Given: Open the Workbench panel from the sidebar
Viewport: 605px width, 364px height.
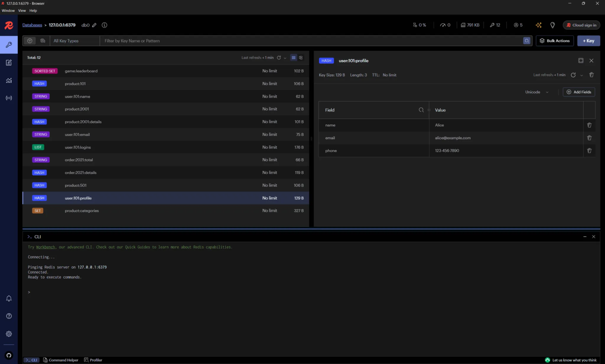Looking at the screenshot, I should tap(9, 62).
